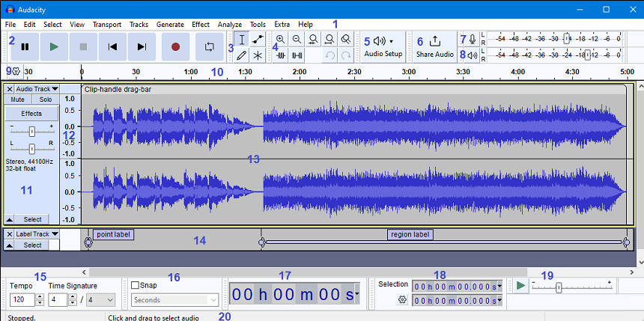Image resolution: width=644 pixels, height=321 pixels.
Task: Open the Transport menu
Action: pyautogui.click(x=107, y=24)
